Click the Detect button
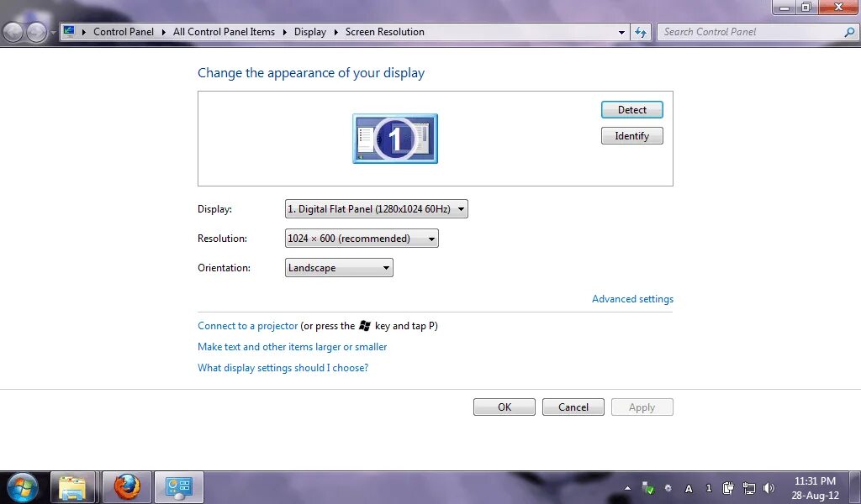The width and height of the screenshot is (861, 504). 632,110
